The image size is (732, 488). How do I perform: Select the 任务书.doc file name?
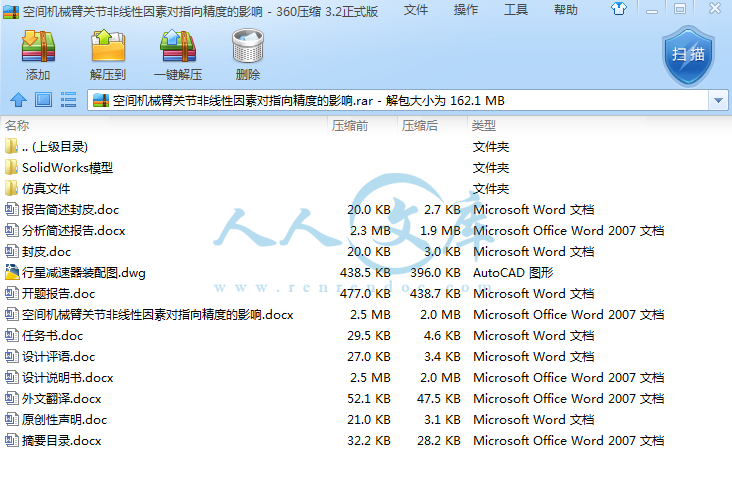click(x=52, y=336)
